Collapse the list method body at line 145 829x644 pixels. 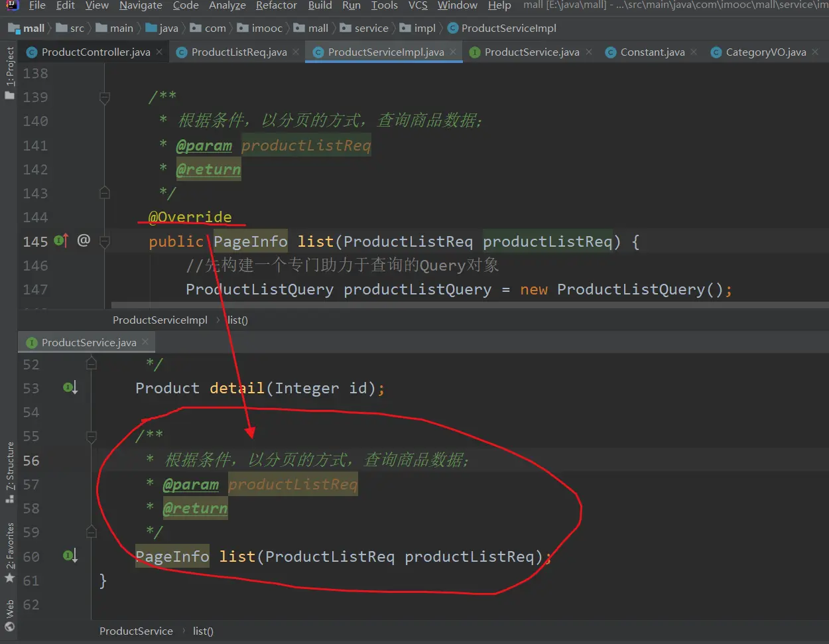point(105,241)
